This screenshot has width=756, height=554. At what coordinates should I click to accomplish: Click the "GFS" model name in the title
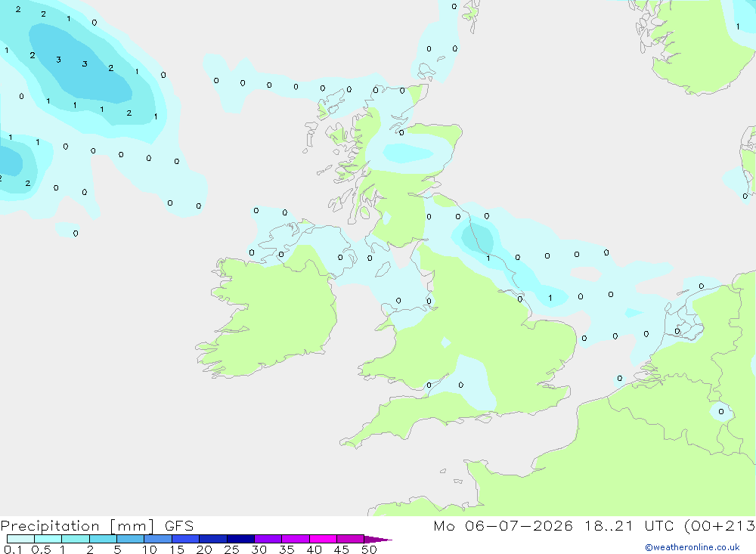(x=179, y=525)
